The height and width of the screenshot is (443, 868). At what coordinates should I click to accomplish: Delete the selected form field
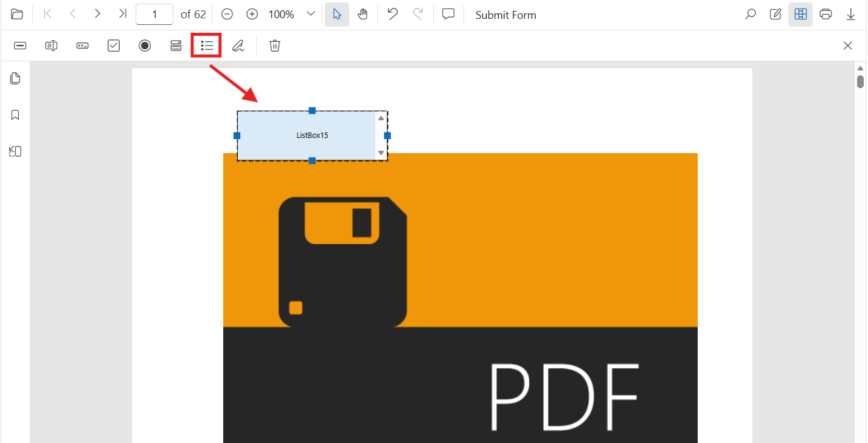[275, 46]
